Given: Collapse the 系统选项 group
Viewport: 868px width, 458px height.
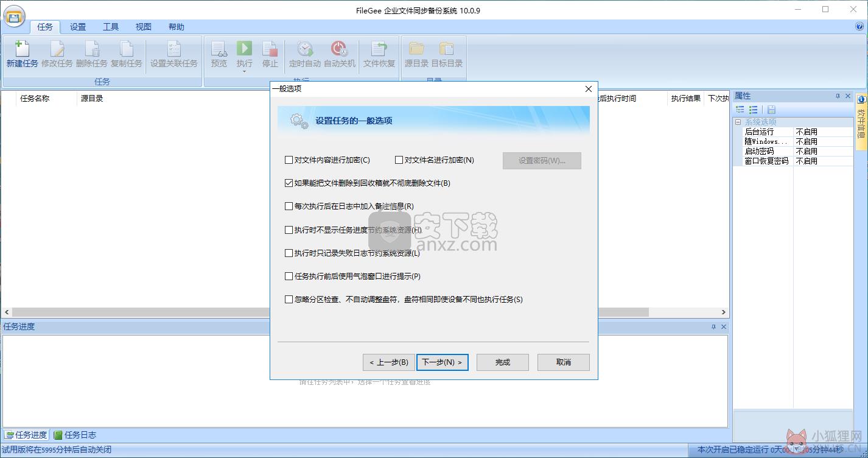Looking at the screenshot, I should point(738,122).
